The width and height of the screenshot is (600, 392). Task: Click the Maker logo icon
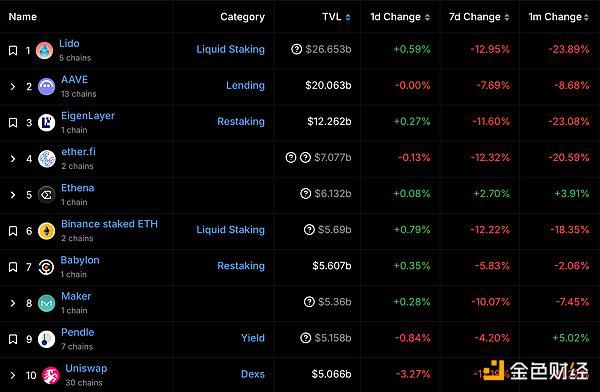click(46, 303)
